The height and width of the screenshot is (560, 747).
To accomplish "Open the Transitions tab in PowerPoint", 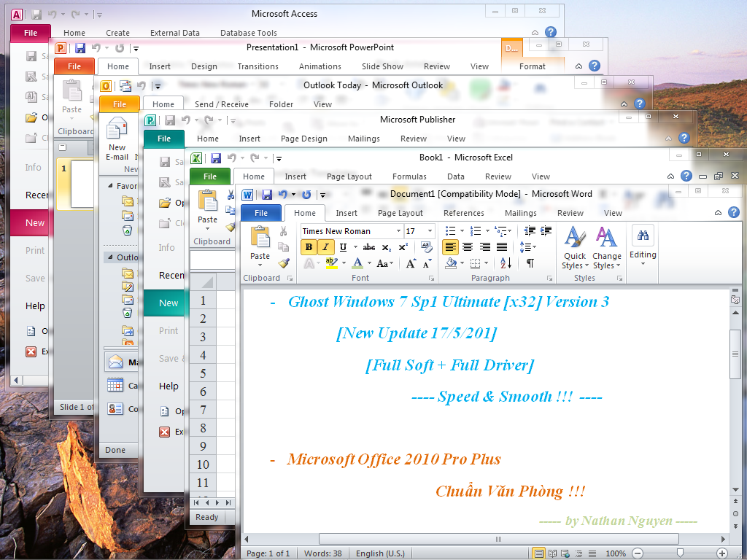I will [x=258, y=66].
